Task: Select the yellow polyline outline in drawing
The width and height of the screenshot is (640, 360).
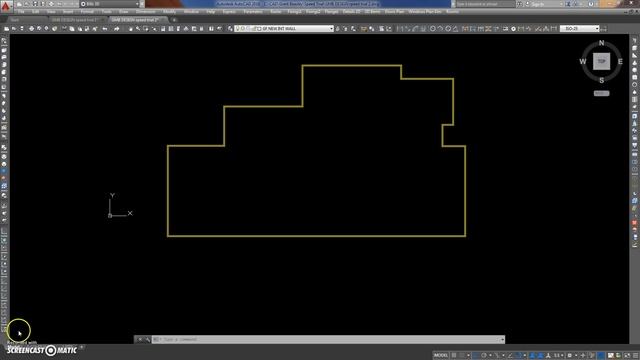Action: [x=316, y=236]
